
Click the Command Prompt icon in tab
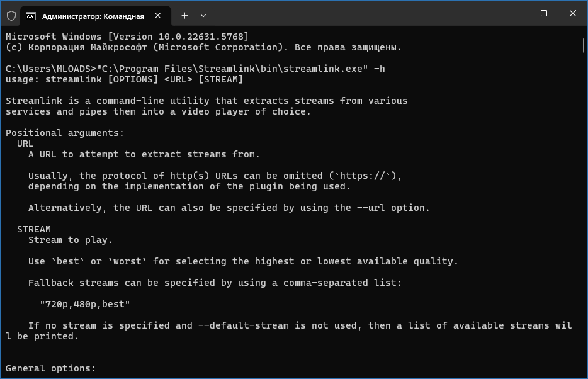point(30,15)
